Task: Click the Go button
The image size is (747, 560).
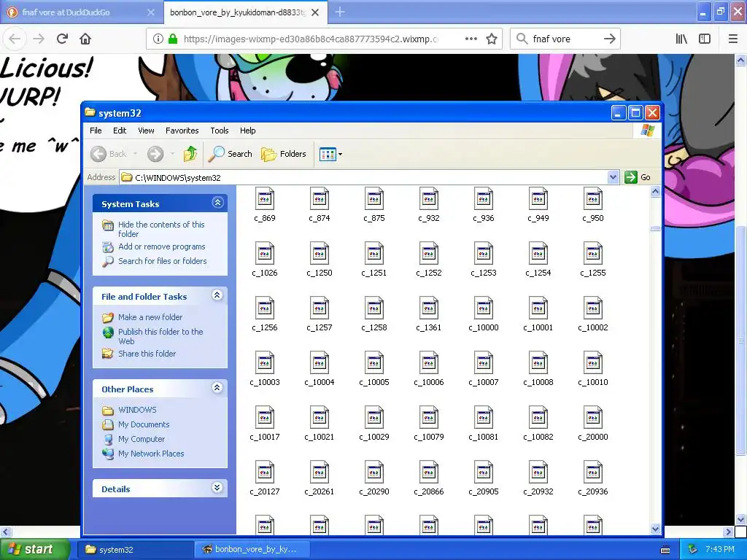Action: pyautogui.click(x=638, y=177)
